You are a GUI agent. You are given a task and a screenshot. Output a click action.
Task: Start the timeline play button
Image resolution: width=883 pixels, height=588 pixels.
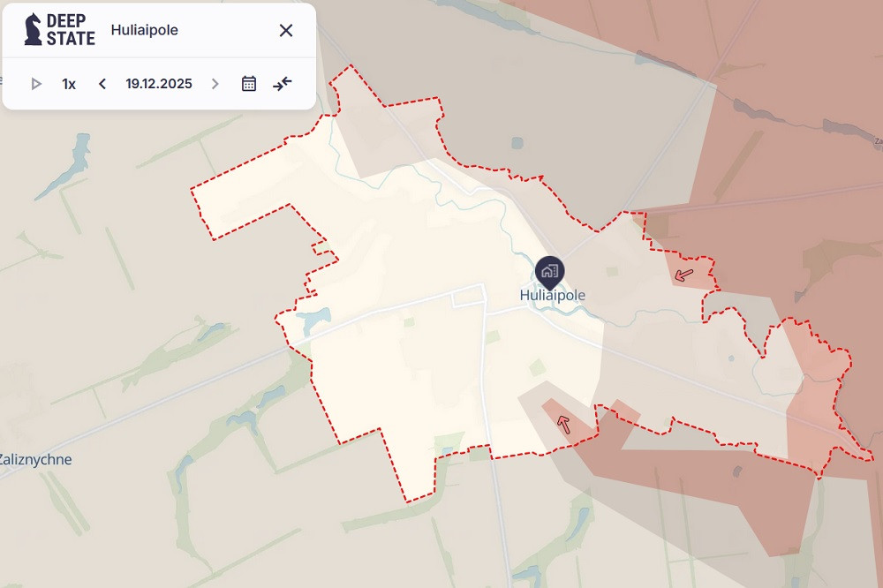[36, 84]
